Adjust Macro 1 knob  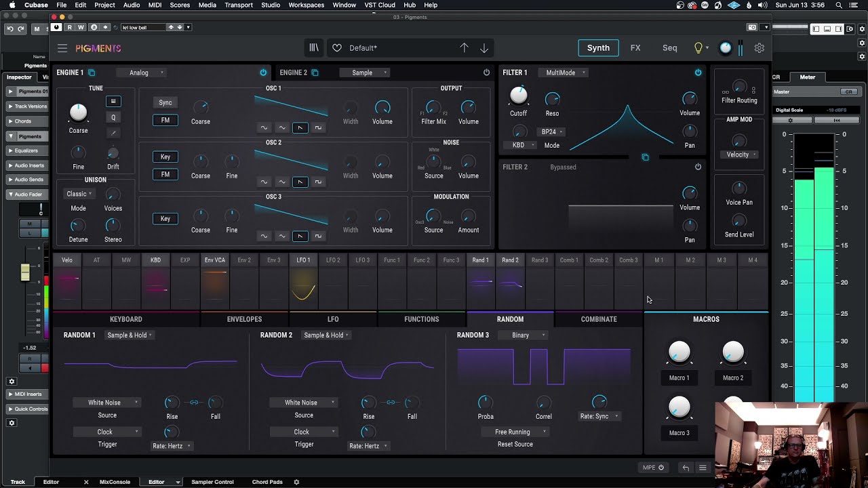coord(679,352)
